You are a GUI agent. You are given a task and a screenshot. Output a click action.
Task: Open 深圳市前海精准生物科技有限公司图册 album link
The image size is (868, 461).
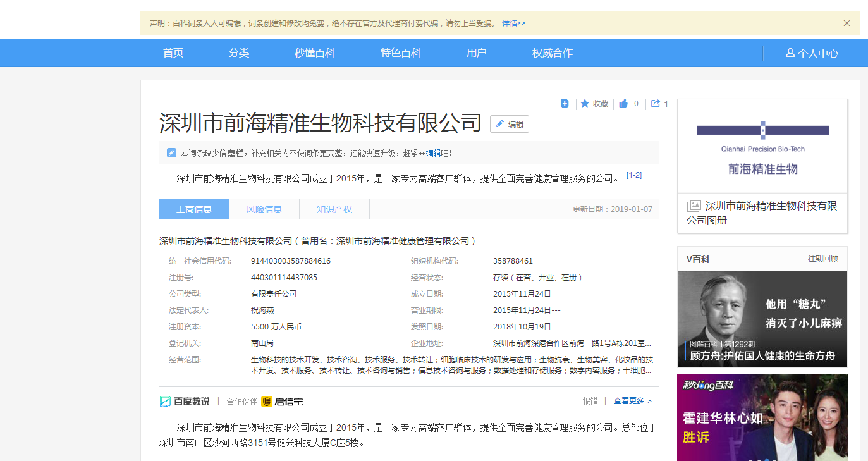point(762,213)
